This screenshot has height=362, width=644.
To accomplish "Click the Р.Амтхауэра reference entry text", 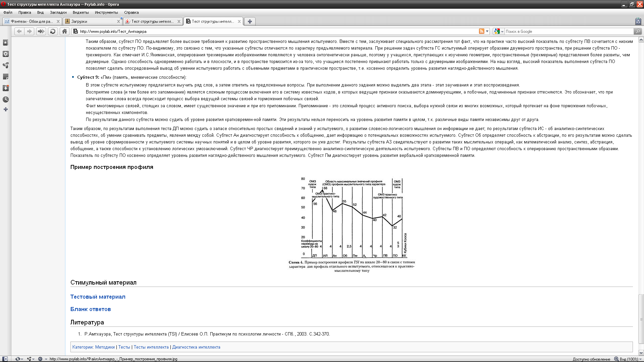I will pos(207,334).
